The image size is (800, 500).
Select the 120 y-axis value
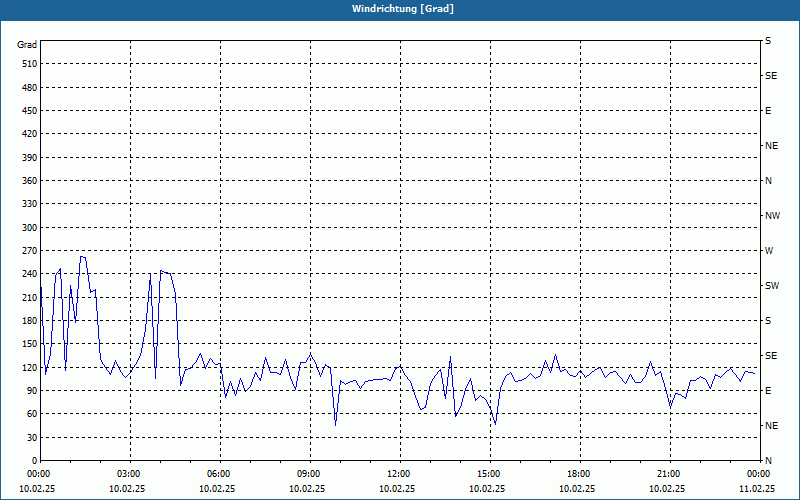coord(30,367)
